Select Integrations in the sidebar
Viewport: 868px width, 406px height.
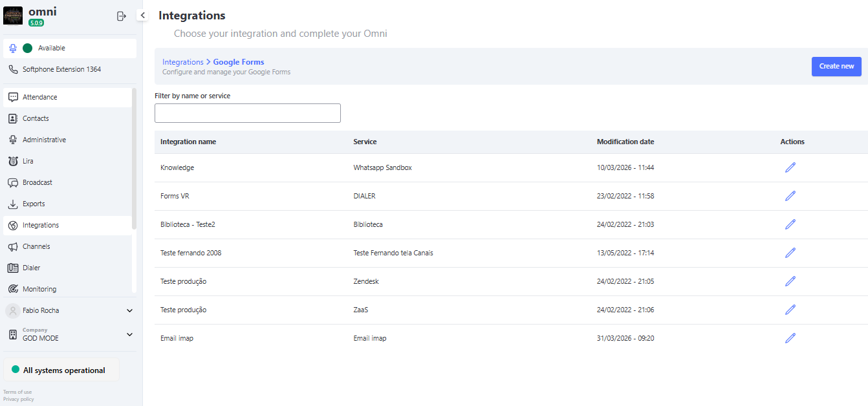coord(67,225)
